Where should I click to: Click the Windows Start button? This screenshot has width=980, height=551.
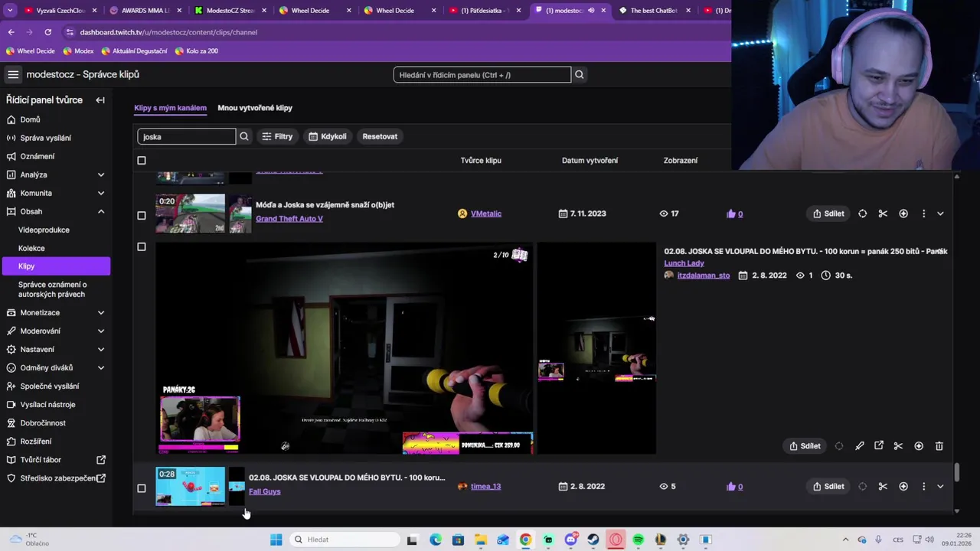[x=276, y=540]
